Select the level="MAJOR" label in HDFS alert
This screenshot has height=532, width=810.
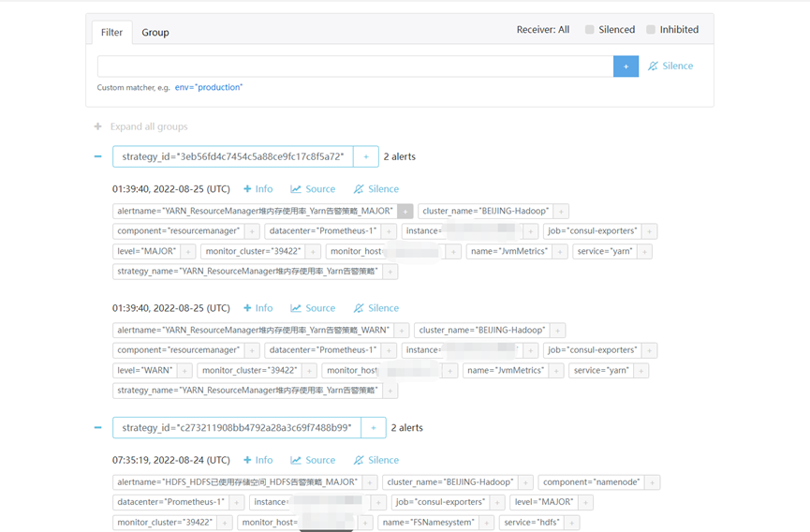point(544,502)
